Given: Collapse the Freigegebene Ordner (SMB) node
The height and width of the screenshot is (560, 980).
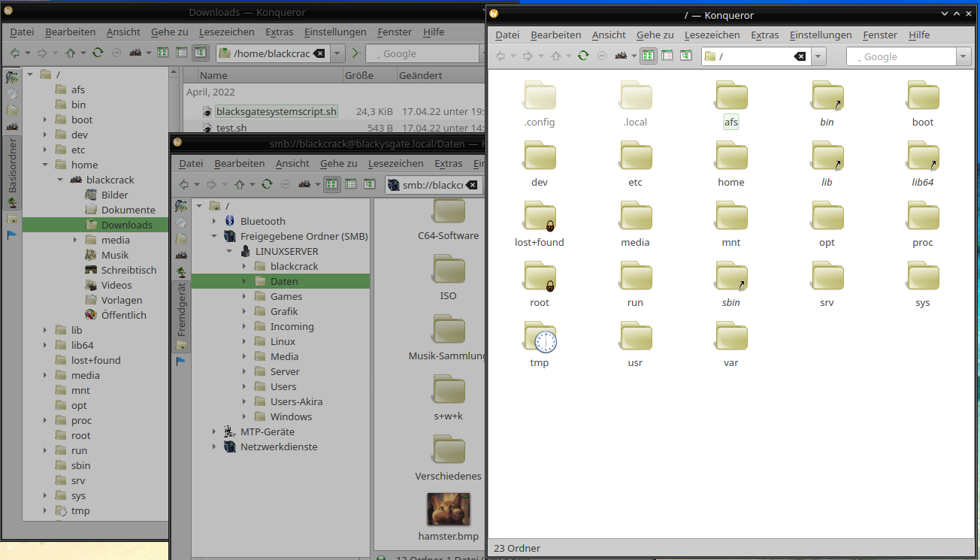Looking at the screenshot, I should pos(214,236).
